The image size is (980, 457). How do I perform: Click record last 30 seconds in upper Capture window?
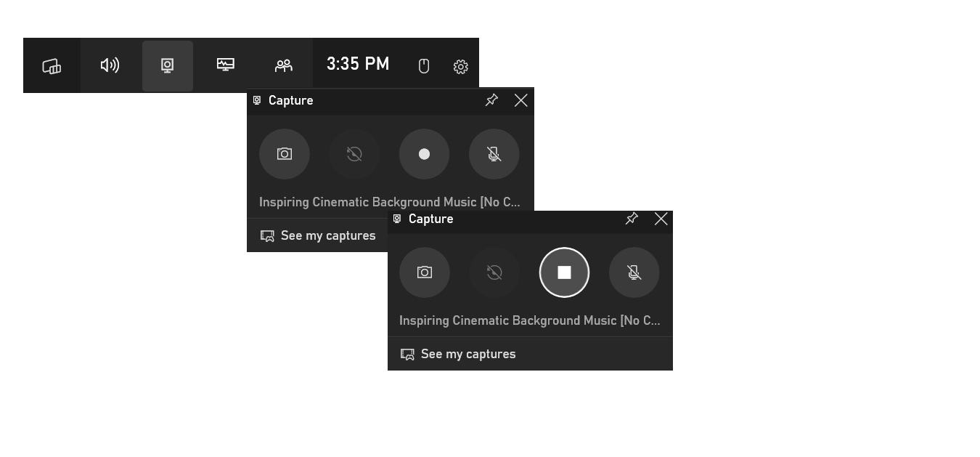tap(354, 154)
